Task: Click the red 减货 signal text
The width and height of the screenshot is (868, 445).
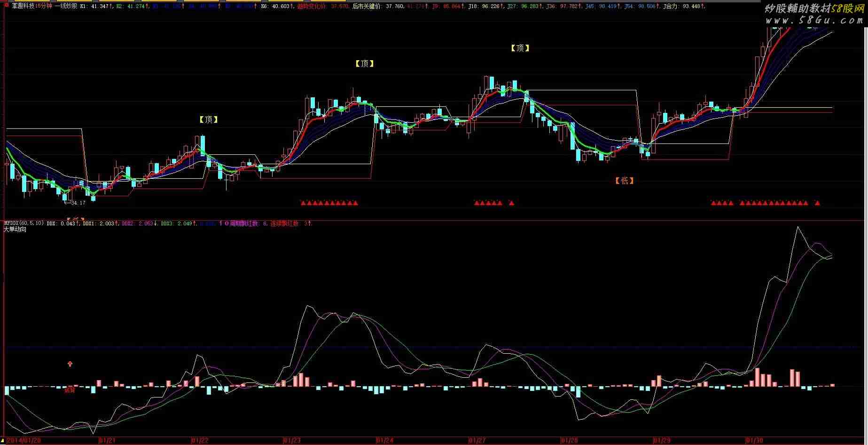Action: (x=70, y=390)
